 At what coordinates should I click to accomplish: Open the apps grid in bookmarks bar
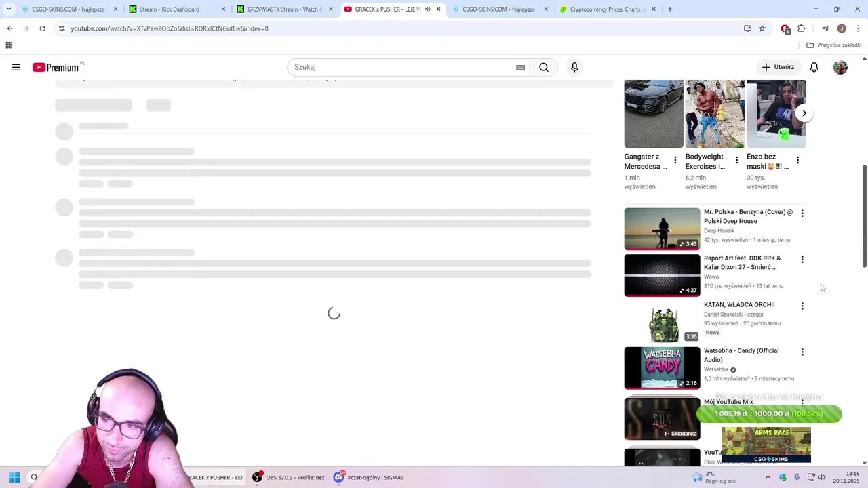(x=9, y=45)
